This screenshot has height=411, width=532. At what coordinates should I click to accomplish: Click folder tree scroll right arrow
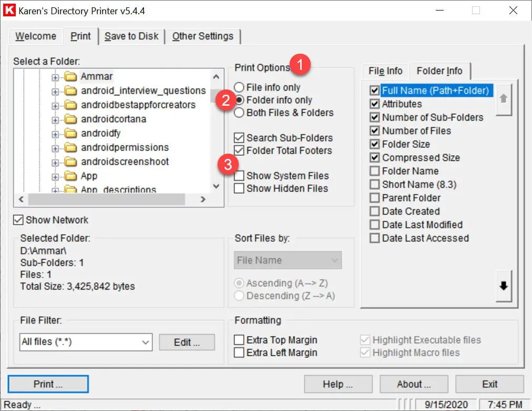tap(203, 199)
